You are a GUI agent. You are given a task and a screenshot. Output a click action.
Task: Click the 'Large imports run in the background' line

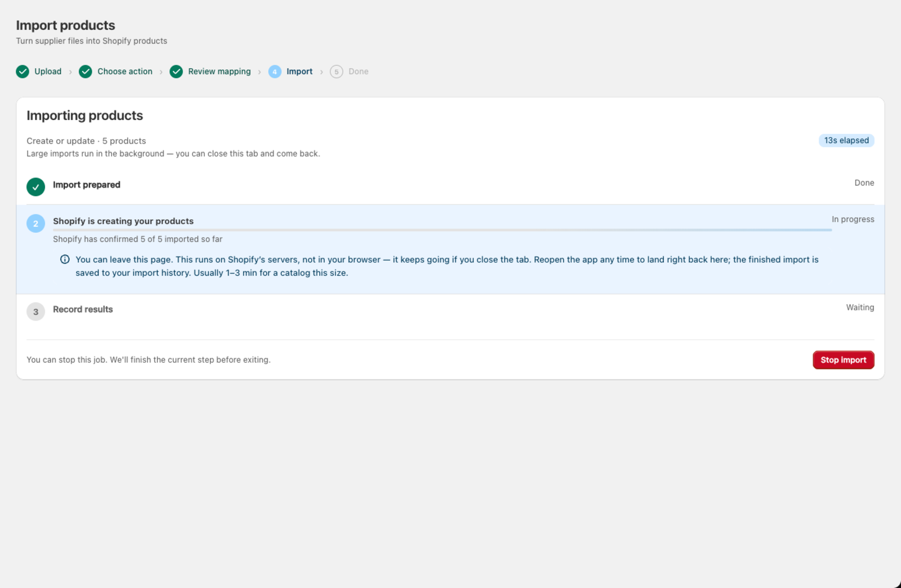point(173,154)
